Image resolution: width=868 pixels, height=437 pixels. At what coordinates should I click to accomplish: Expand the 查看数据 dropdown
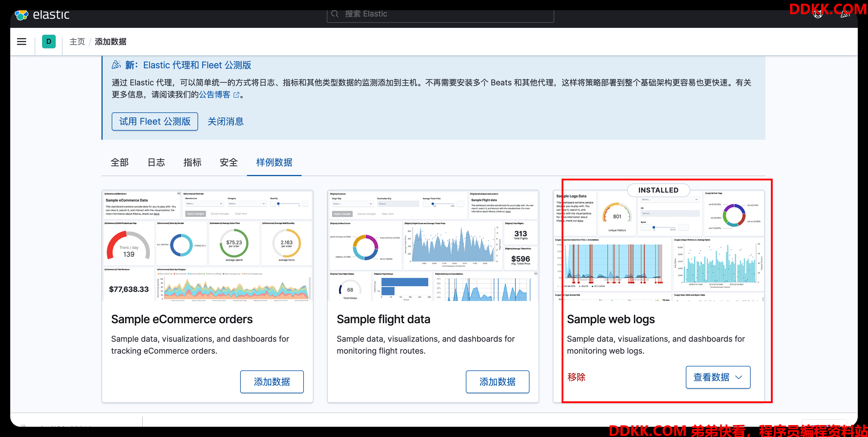tap(718, 377)
